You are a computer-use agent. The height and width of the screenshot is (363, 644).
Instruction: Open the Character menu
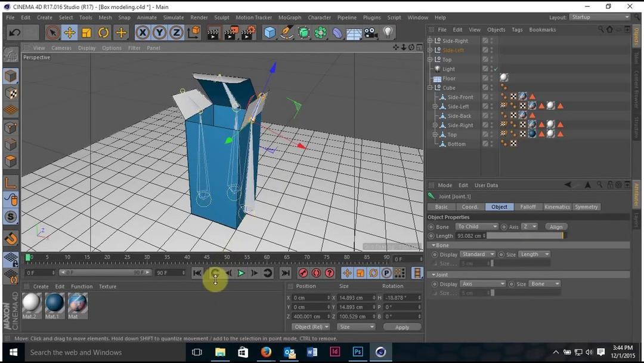coord(319,17)
